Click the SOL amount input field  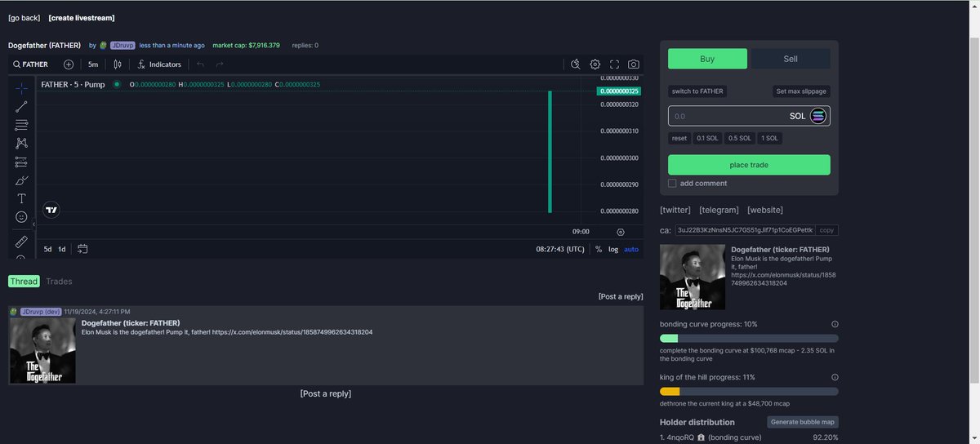pos(749,116)
